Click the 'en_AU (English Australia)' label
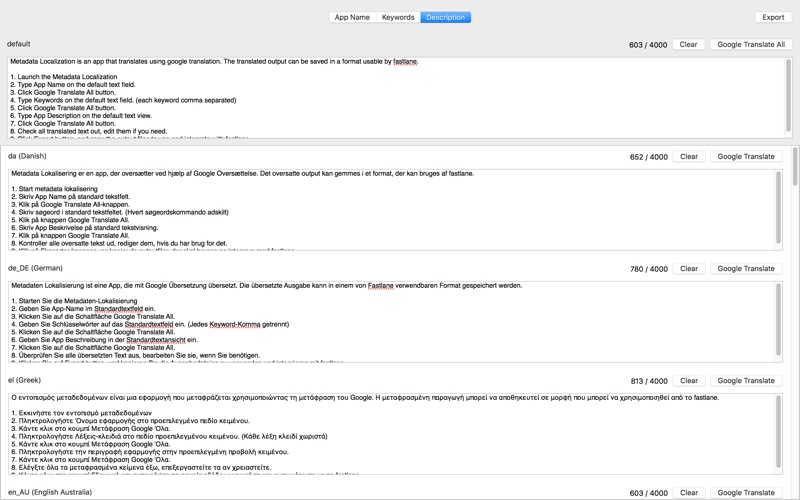The width and height of the screenshot is (800, 500). (x=50, y=492)
